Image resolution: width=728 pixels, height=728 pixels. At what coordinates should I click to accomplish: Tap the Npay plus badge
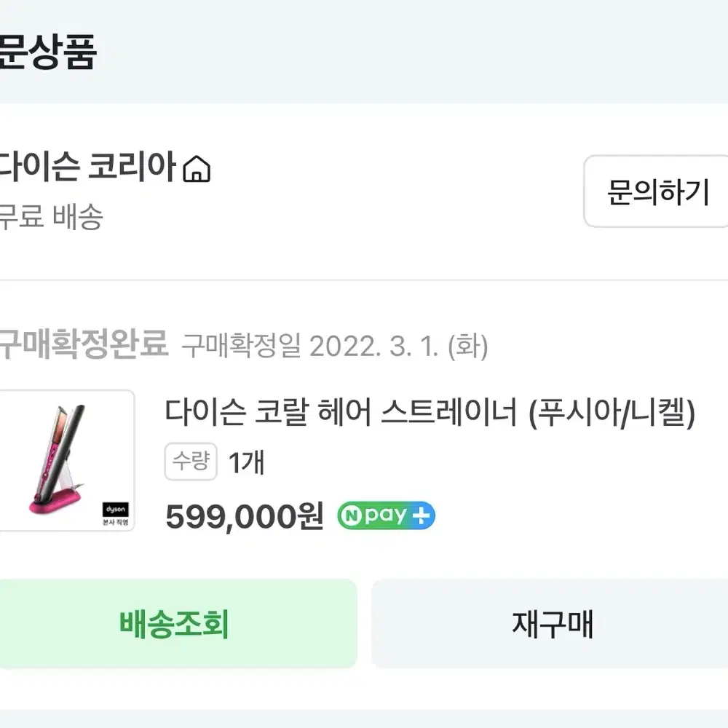point(387,515)
